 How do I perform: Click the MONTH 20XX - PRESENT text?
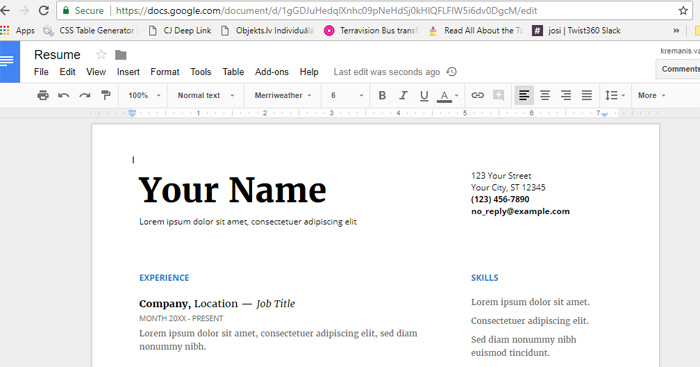point(181,318)
